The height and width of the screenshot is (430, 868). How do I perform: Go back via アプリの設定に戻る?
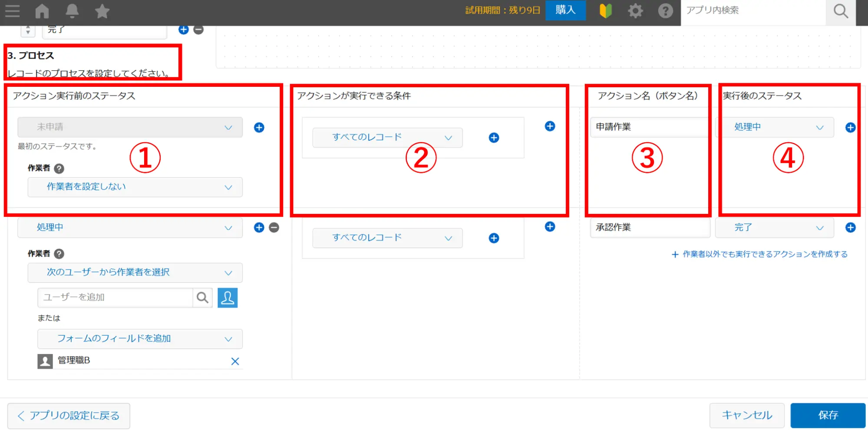tap(69, 416)
